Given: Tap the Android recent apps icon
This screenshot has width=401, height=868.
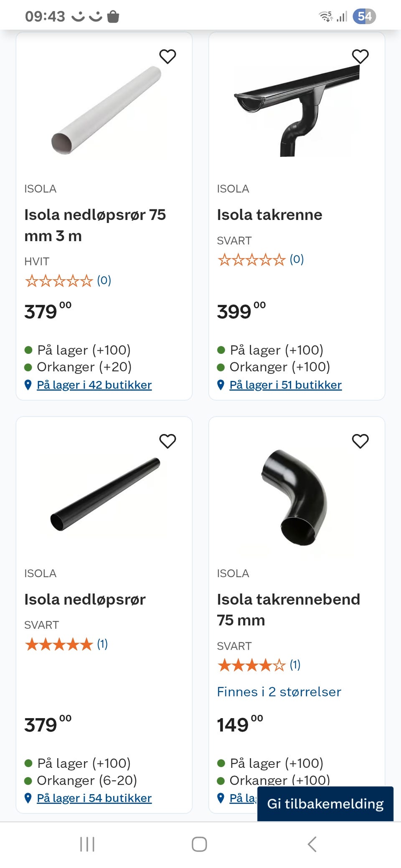Looking at the screenshot, I should point(87,844).
